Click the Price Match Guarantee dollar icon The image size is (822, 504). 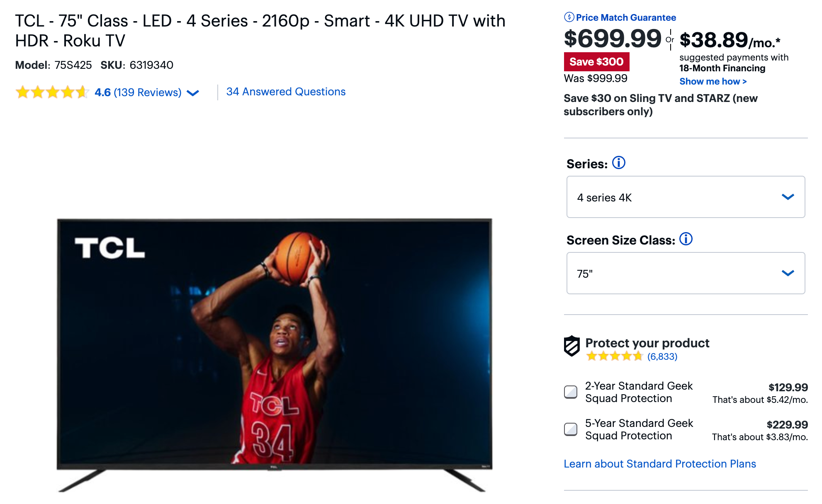coord(569,17)
